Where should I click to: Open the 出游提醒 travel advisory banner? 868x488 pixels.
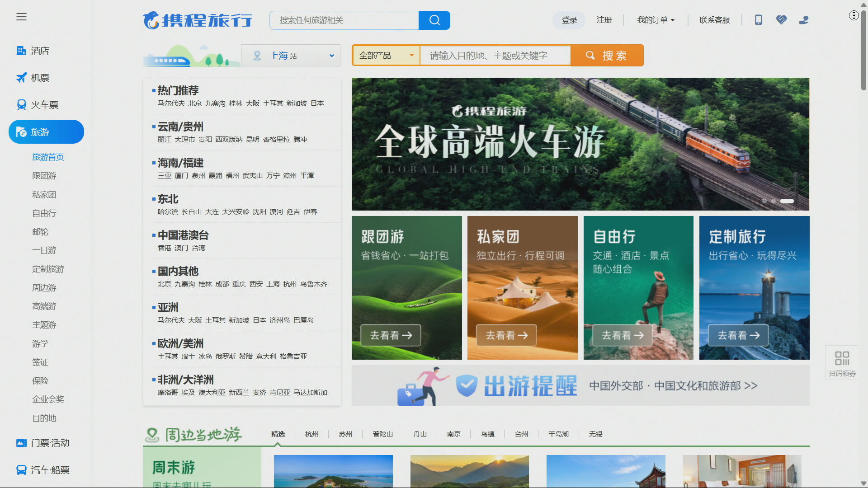click(x=580, y=385)
